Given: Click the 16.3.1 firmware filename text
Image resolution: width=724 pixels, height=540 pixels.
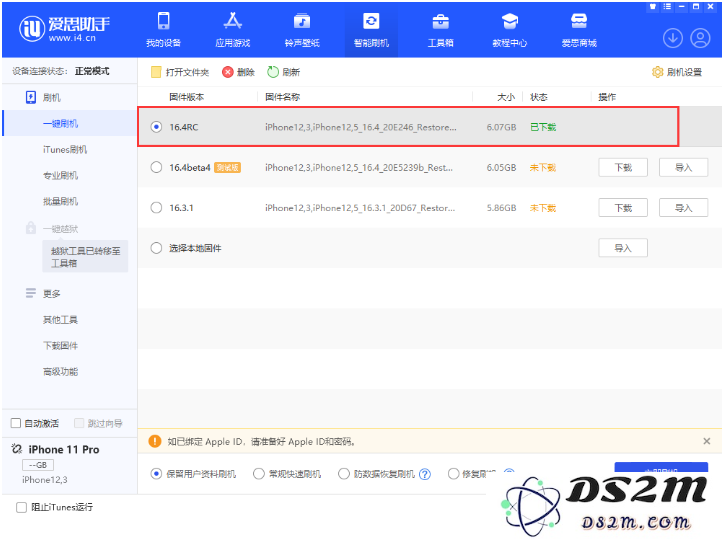Looking at the screenshot, I should tap(360, 208).
